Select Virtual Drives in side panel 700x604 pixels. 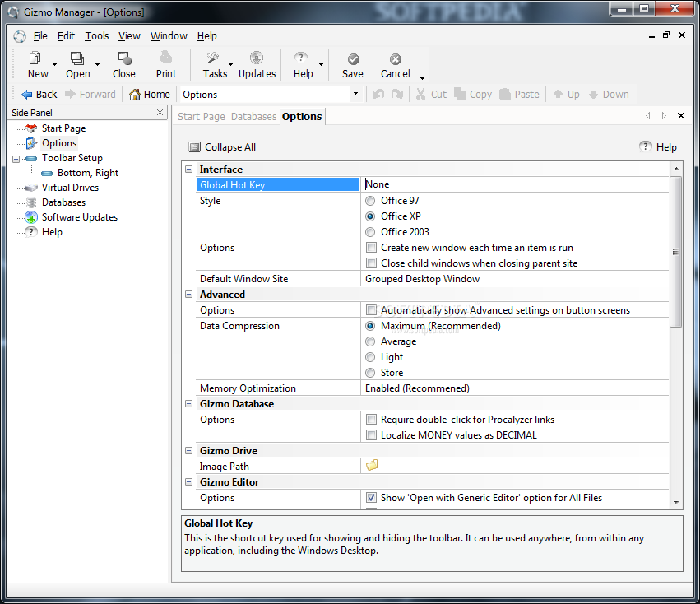tap(70, 187)
